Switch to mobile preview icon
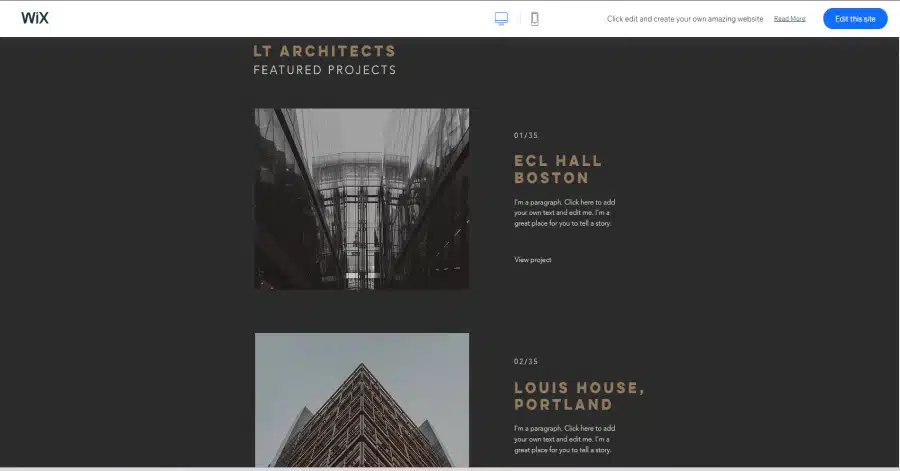The height and width of the screenshot is (471, 900). tap(534, 19)
